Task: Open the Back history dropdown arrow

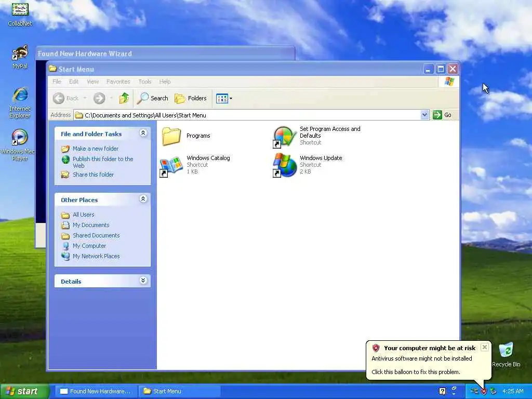Action: pyautogui.click(x=85, y=98)
